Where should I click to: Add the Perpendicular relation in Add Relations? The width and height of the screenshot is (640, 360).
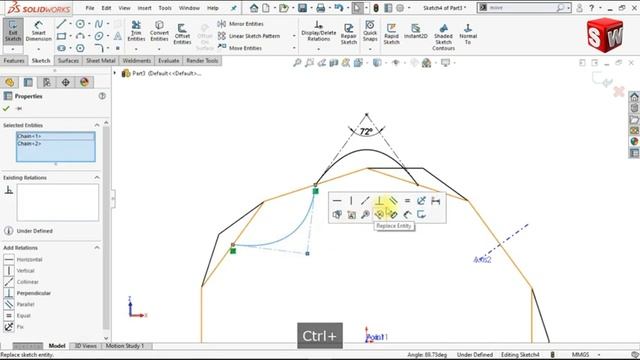click(28, 293)
